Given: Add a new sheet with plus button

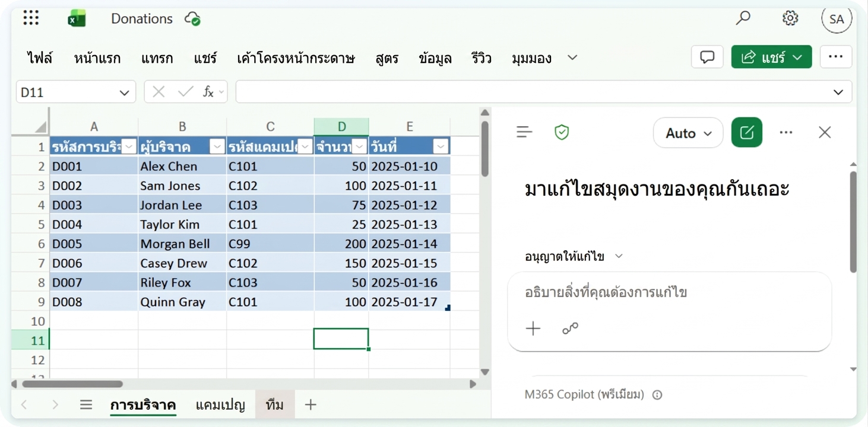Looking at the screenshot, I should (x=311, y=404).
